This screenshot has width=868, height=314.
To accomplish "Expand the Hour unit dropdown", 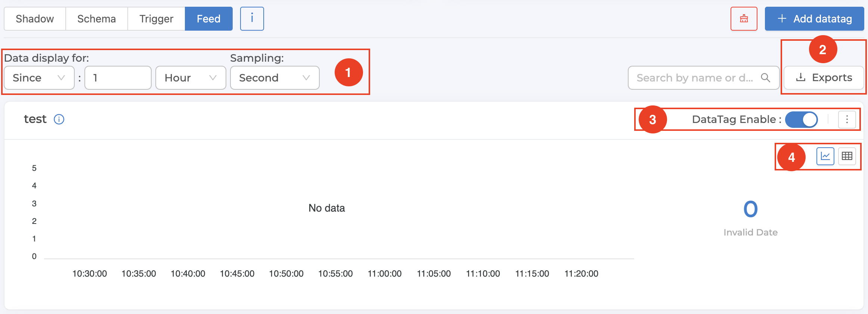I will point(190,78).
